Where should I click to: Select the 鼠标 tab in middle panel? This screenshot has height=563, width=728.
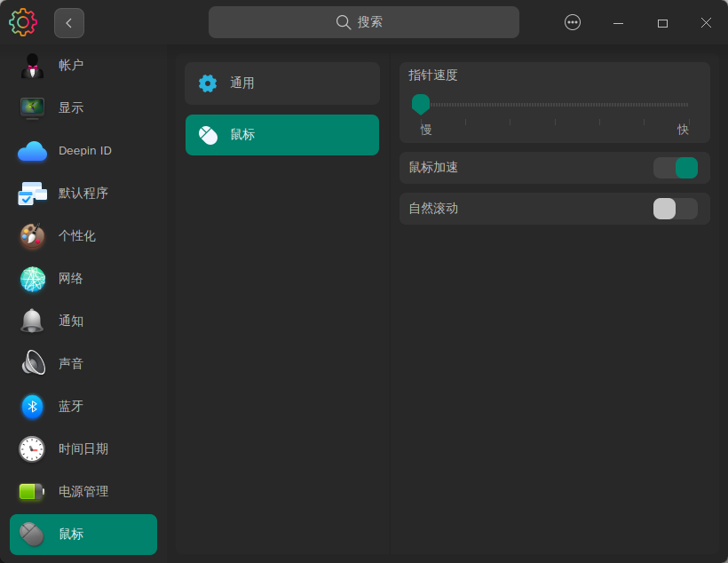[x=282, y=135]
